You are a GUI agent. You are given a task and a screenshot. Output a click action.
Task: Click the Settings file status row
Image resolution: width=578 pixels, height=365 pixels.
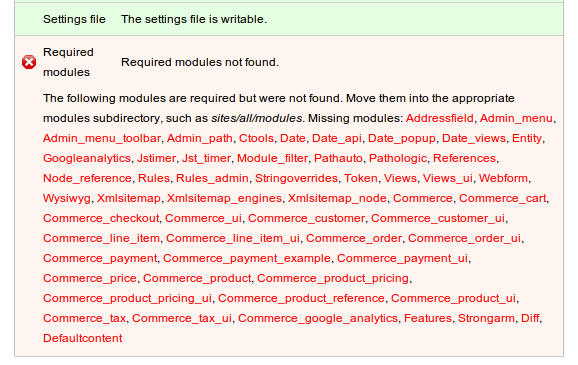(x=289, y=19)
